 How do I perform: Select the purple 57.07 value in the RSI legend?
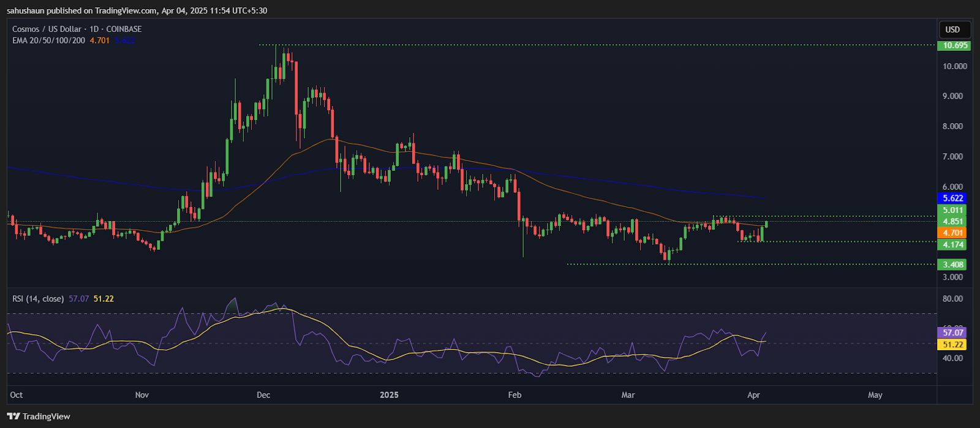coord(79,299)
